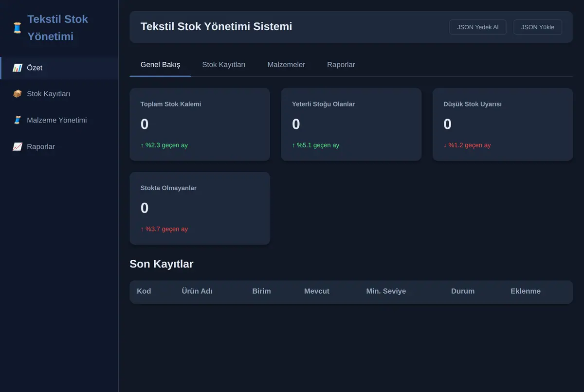
Task: Open Raporlar in the sidebar
Action: coord(59,146)
